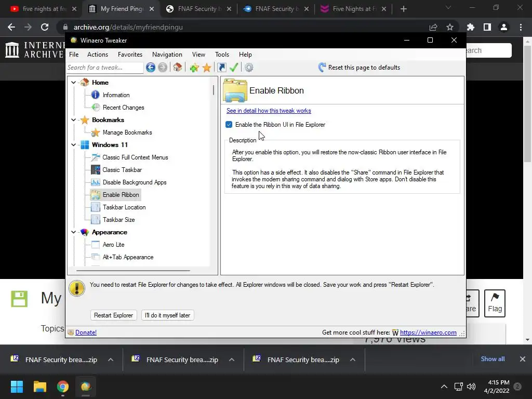Click Disable Background Apps icon

[x=96, y=182]
